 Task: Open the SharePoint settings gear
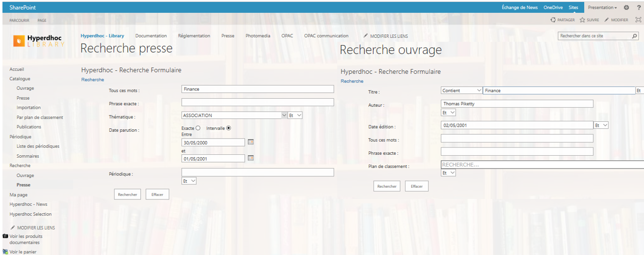click(x=626, y=7)
